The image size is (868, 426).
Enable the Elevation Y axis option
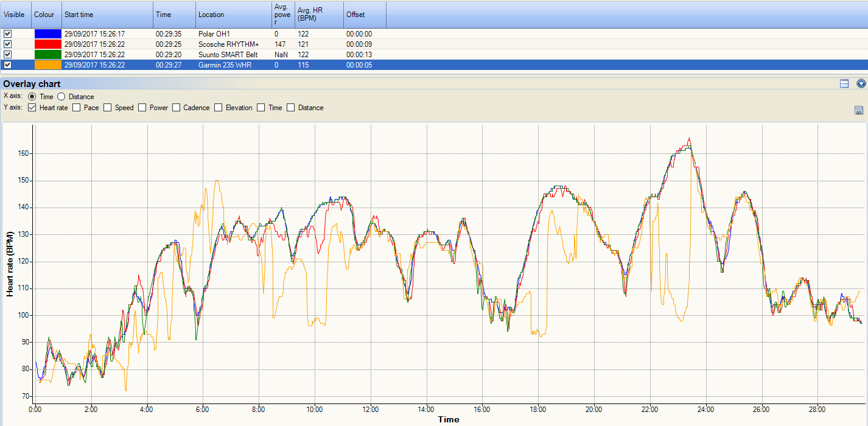point(218,107)
